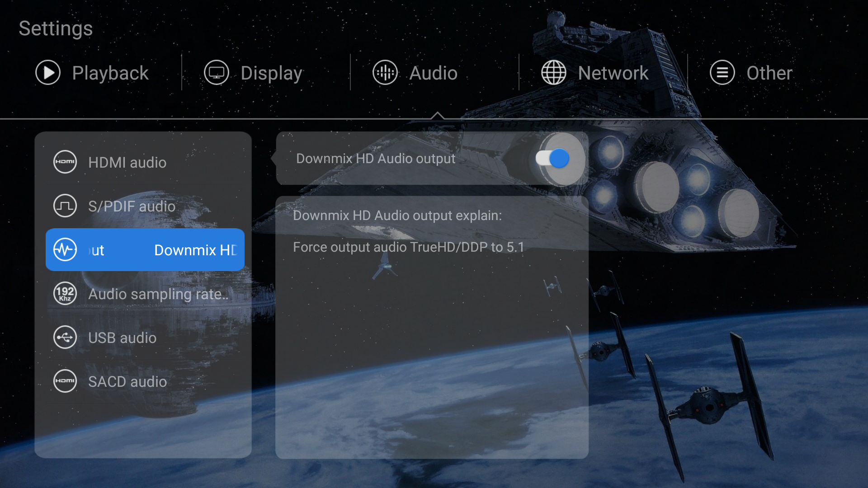Go to the Network settings tab
The height and width of the screenshot is (488, 868).
(x=595, y=73)
